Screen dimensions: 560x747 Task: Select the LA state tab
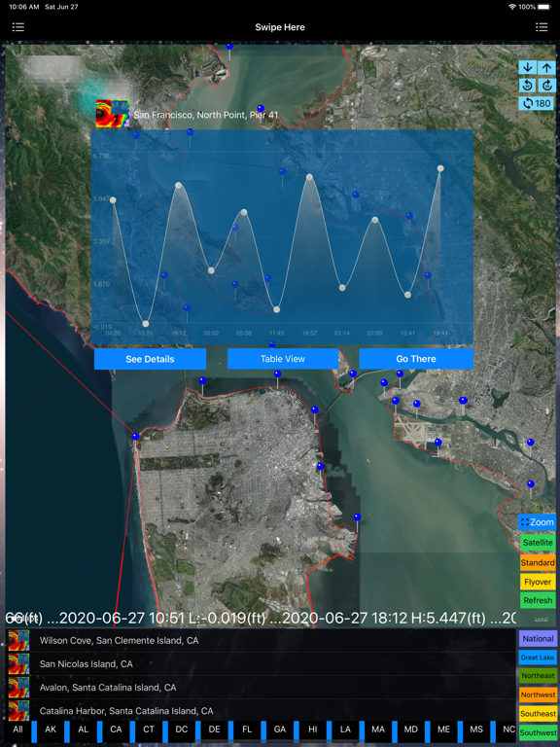(345, 729)
